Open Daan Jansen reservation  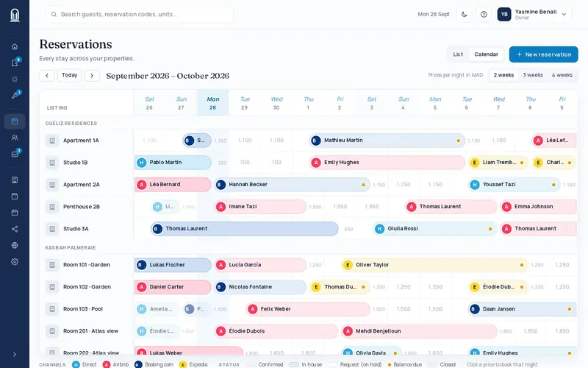tap(523, 309)
